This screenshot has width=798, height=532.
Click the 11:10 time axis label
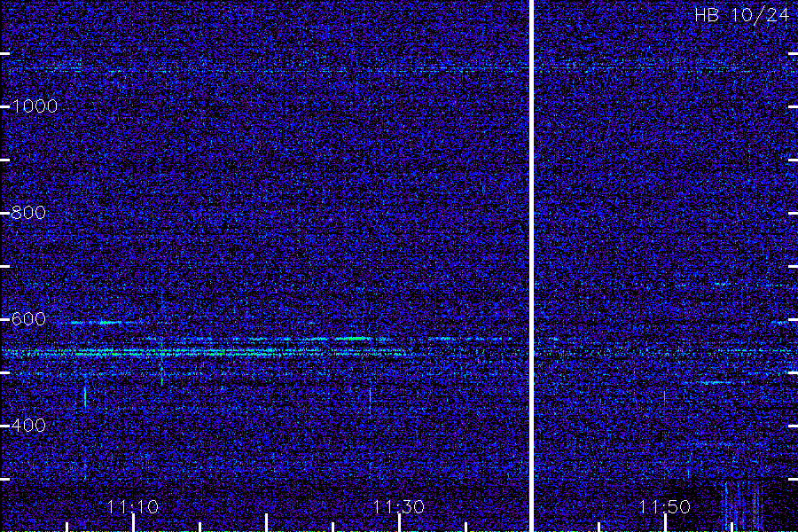[x=133, y=506]
